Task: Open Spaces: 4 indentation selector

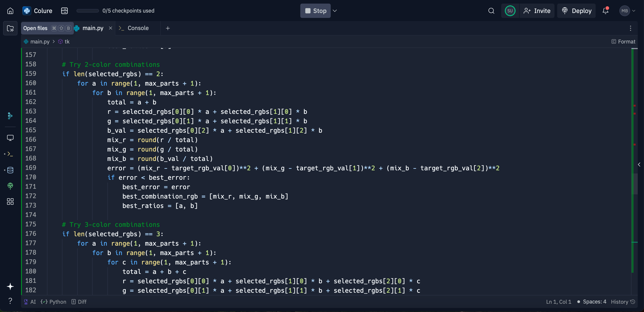Action: [x=594, y=302]
